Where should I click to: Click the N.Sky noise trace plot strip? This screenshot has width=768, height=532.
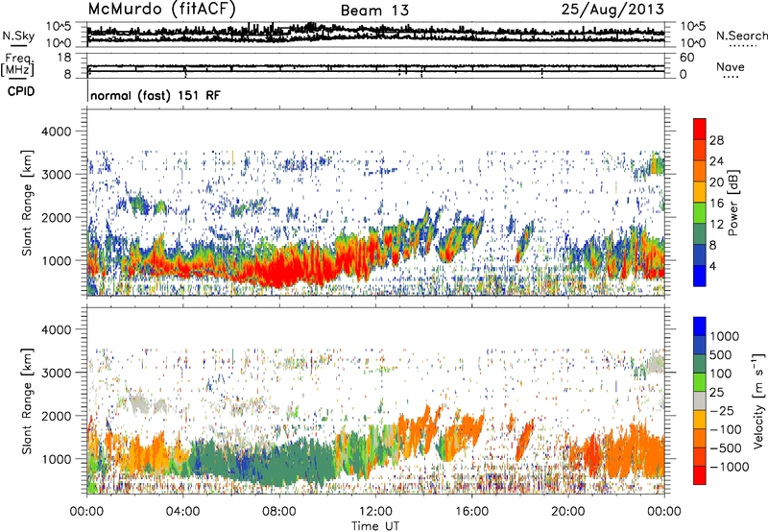tap(375, 35)
